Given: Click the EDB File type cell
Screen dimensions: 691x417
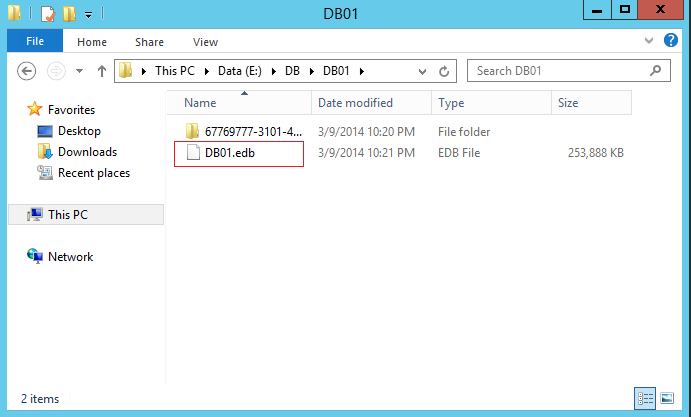Looking at the screenshot, I should point(459,153).
